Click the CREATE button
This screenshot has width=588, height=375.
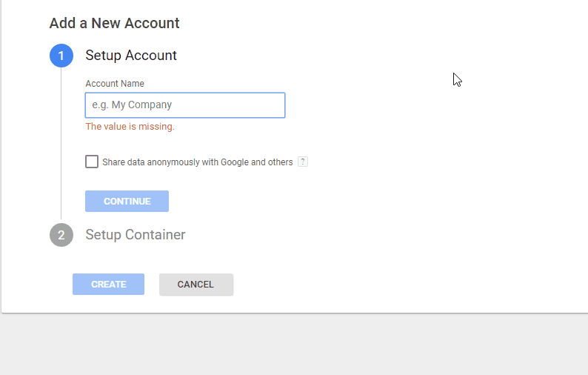[x=108, y=284]
